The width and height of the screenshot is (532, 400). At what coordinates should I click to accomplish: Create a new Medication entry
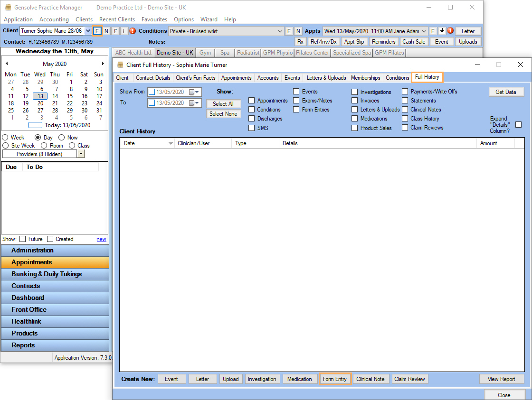[300, 379]
